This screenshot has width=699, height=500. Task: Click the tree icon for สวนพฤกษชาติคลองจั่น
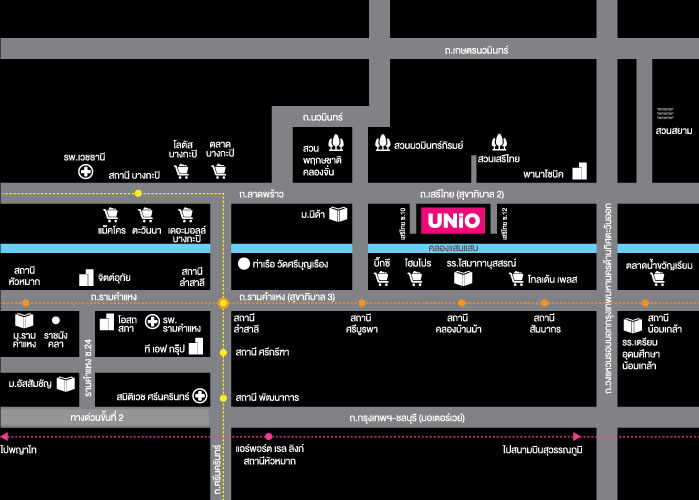pos(337,141)
